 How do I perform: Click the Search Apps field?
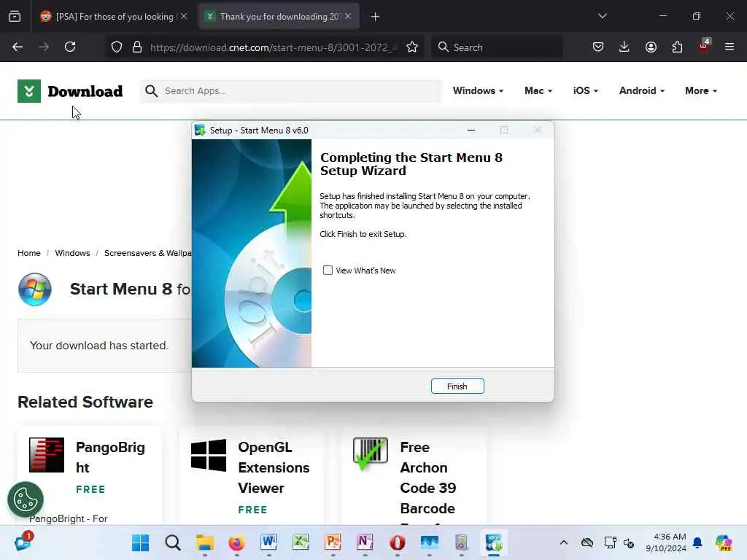(x=290, y=91)
